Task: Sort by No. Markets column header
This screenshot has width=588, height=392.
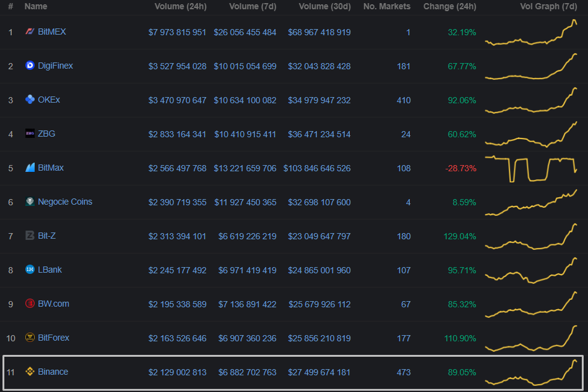Action: 386,6
